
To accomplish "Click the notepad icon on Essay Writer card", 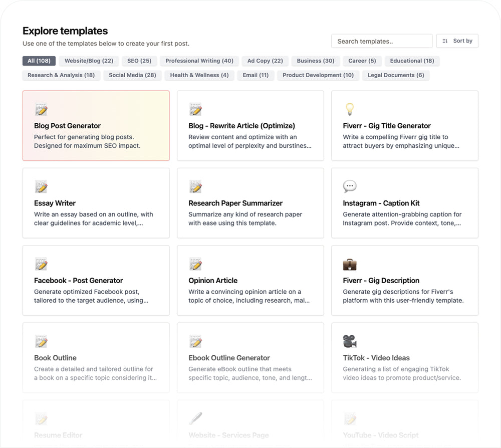I will (x=41, y=187).
